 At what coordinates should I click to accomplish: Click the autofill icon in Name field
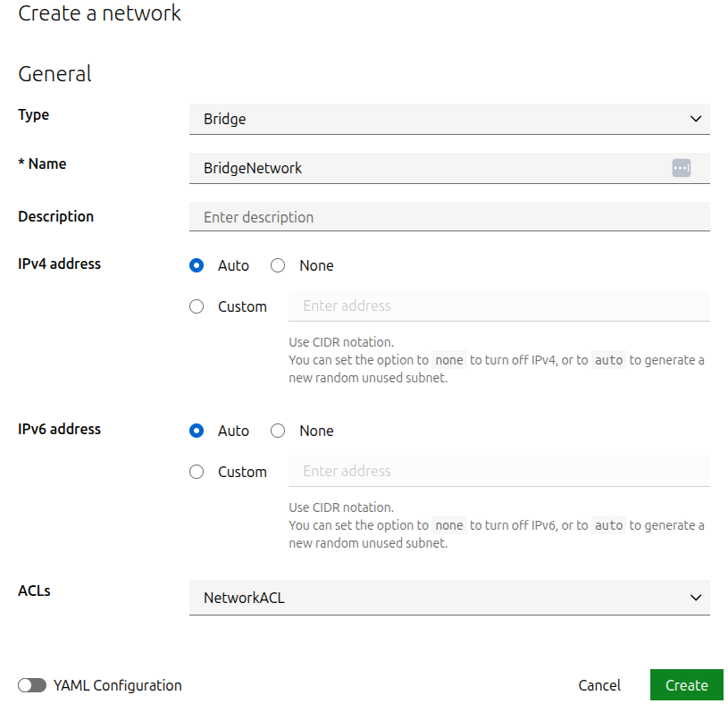pos(682,168)
